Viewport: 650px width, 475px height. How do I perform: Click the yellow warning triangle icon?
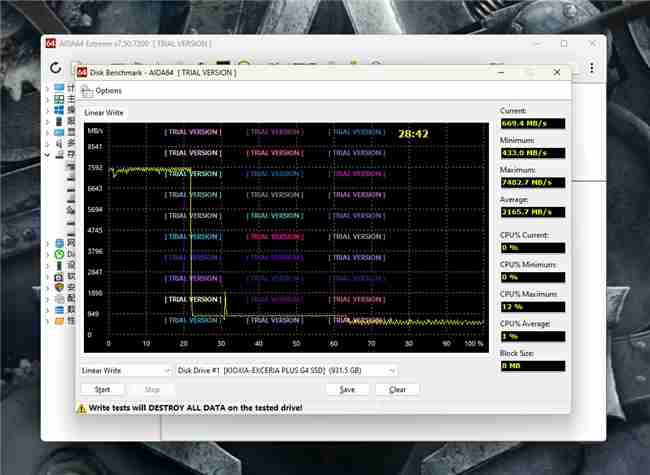[x=82, y=408]
